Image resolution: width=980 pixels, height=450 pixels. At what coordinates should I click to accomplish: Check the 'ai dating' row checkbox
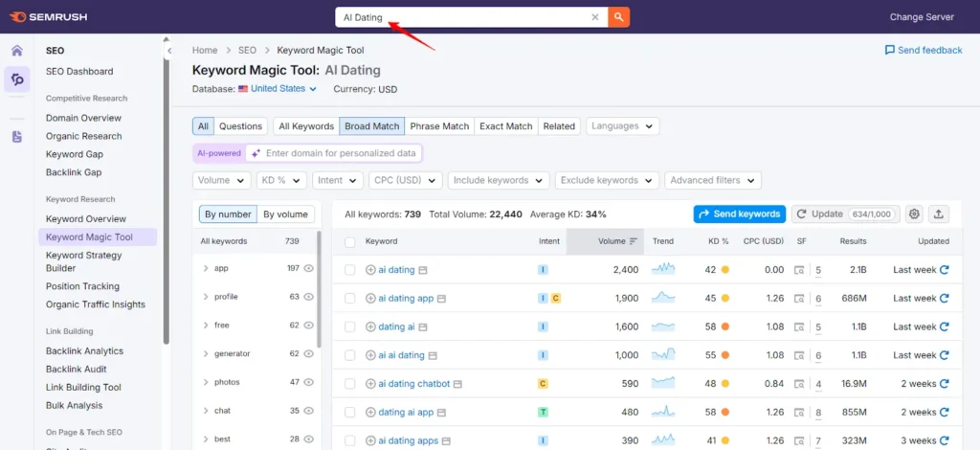pos(350,270)
